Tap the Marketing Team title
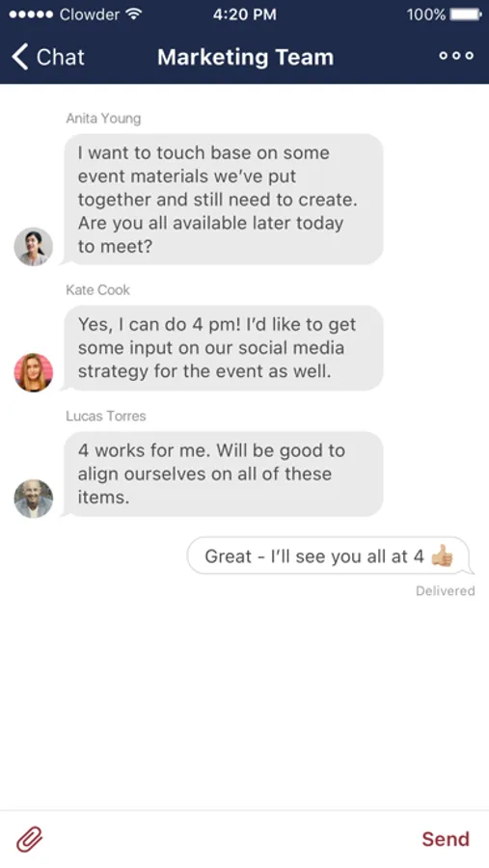 [x=245, y=57]
